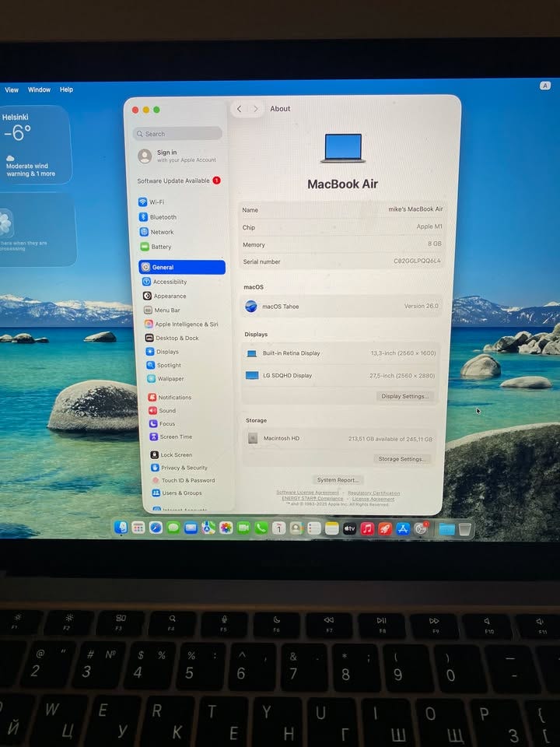Select Battery in the sidebar
560x747 pixels.
pos(156,247)
